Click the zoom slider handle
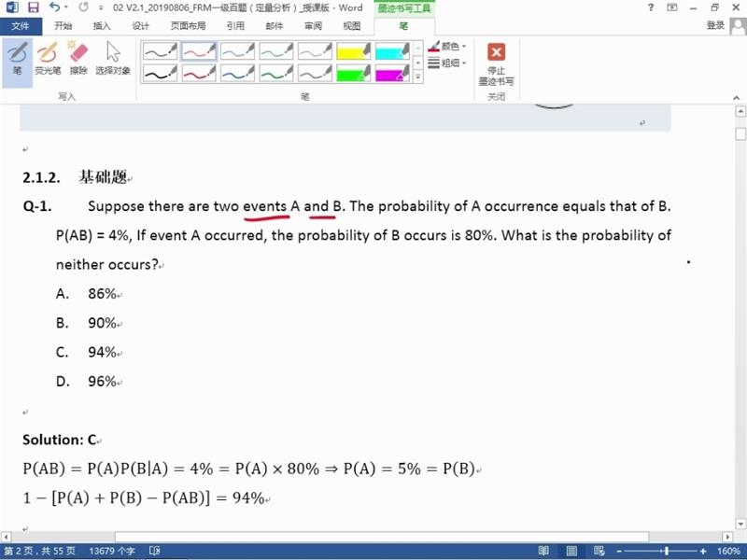 [667, 552]
